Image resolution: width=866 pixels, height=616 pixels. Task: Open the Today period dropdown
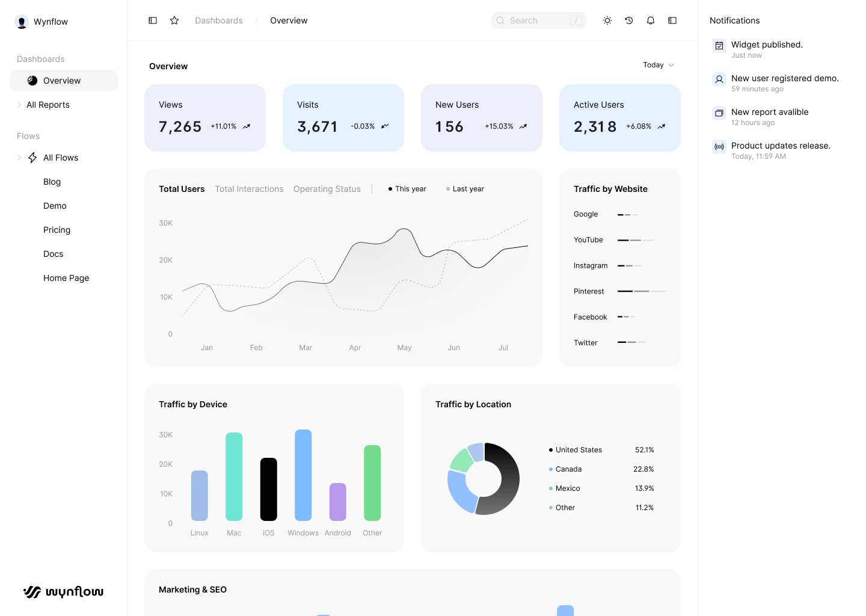tap(659, 65)
